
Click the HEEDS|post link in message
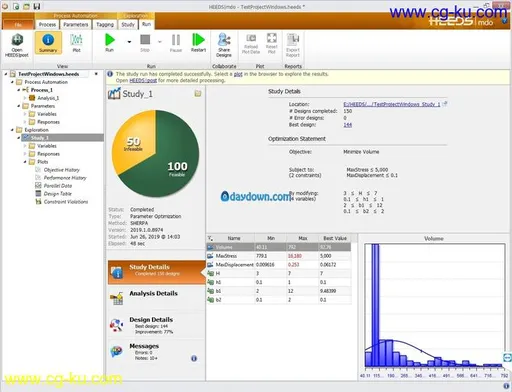coord(143,80)
